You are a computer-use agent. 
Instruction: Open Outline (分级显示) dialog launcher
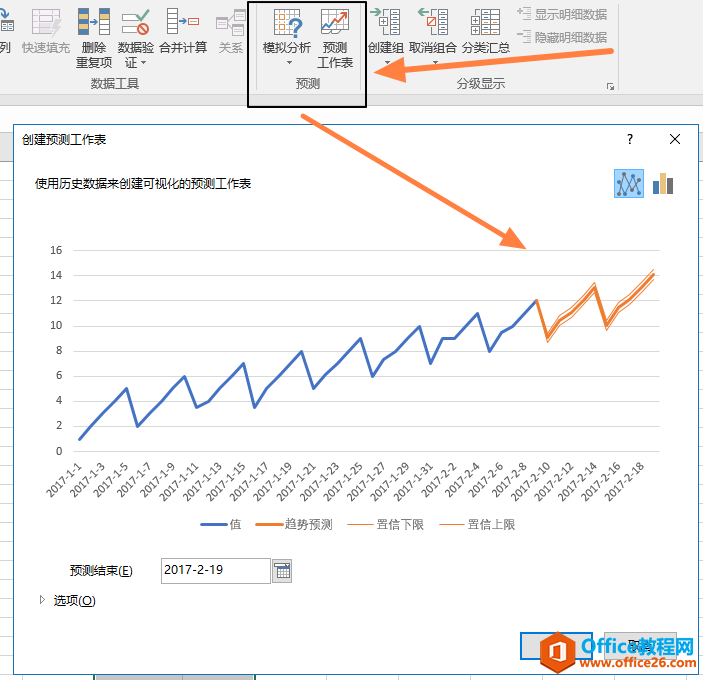(610, 86)
